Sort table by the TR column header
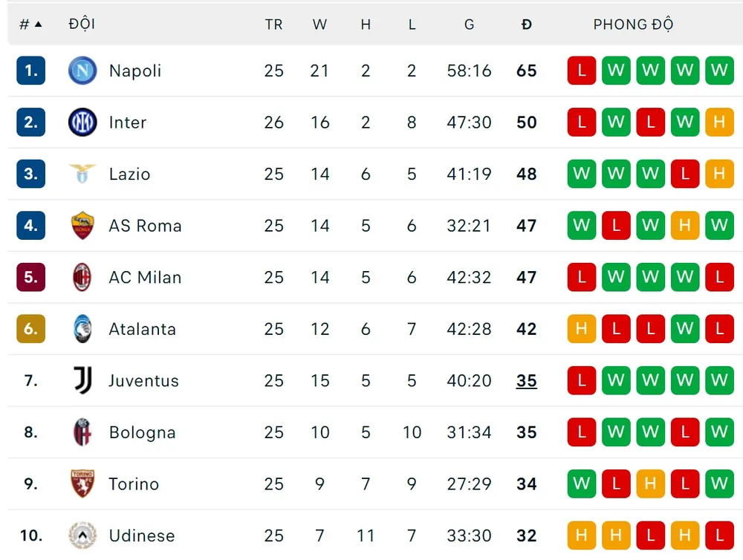 pyautogui.click(x=273, y=25)
